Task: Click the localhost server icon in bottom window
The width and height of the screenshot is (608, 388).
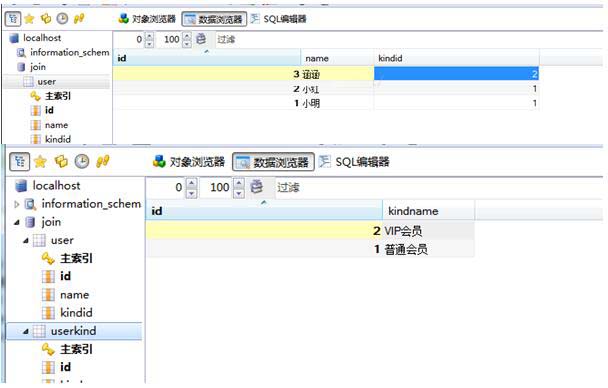Action: tap(21, 186)
